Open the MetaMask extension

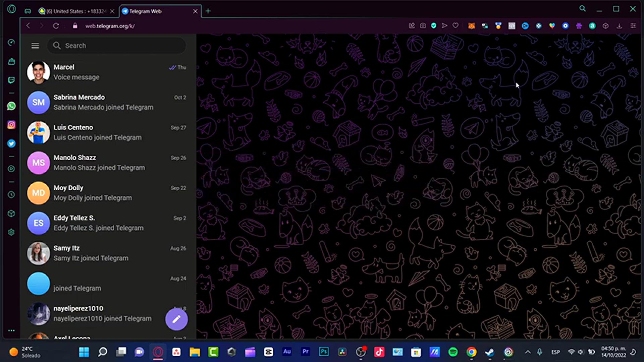pyautogui.click(x=471, y=25)
